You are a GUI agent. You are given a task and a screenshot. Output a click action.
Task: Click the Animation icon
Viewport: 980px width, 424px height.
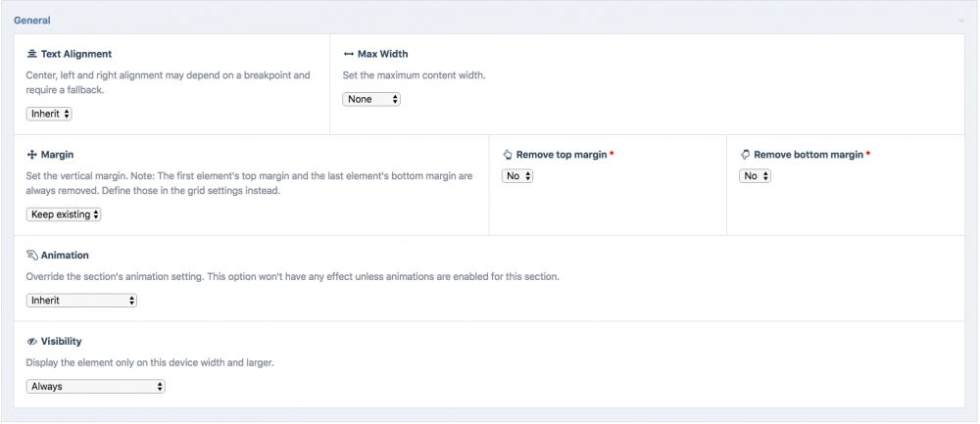pyautogui.click(x=32, y=256)
